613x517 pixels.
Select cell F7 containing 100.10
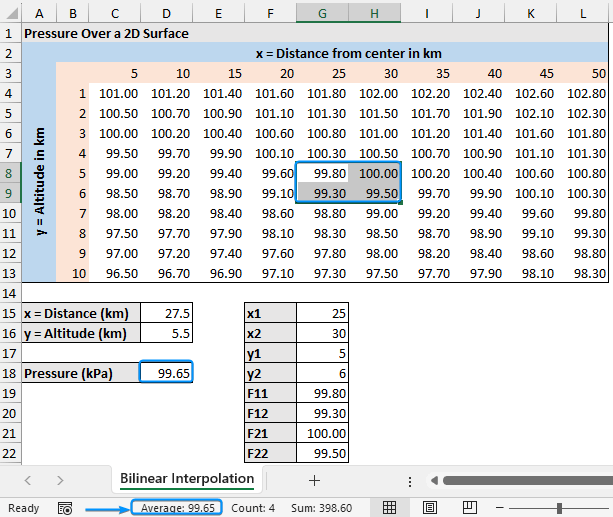(x=270, y=153)
